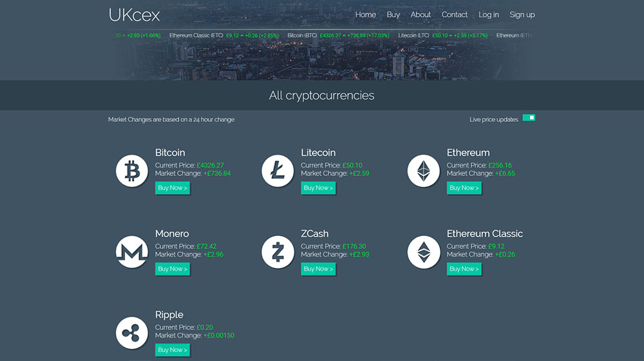Click the Monero coin icon
This screenshot has width=644, height=361.
point(132,251)
